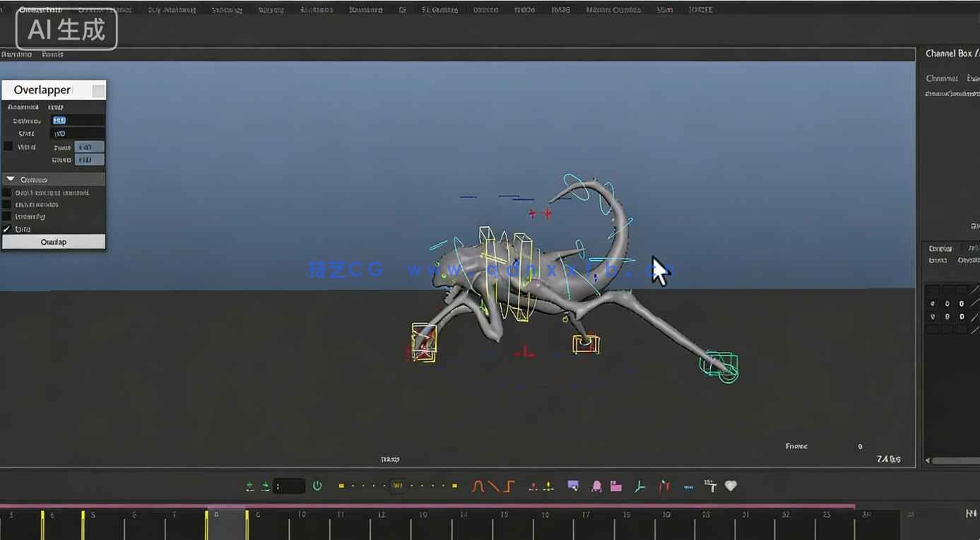
Task: Collapse the Overlapper options section triangle
Action: [11, 180]
